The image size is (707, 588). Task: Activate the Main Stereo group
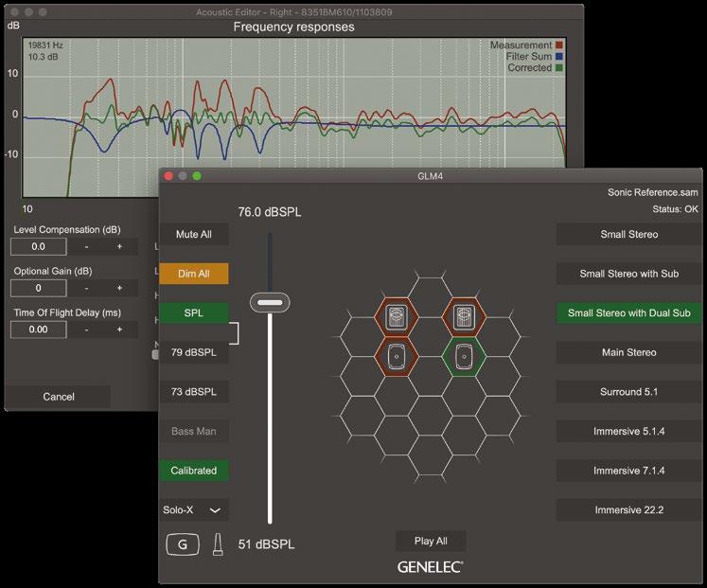(x=629, y=352)
